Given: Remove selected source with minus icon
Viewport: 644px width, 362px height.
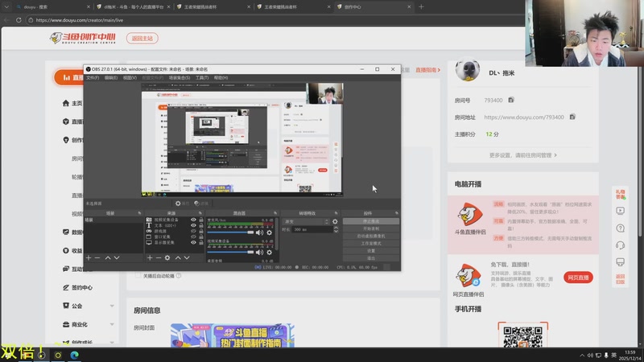Looking at the screenshot, I should click(159, 257).
